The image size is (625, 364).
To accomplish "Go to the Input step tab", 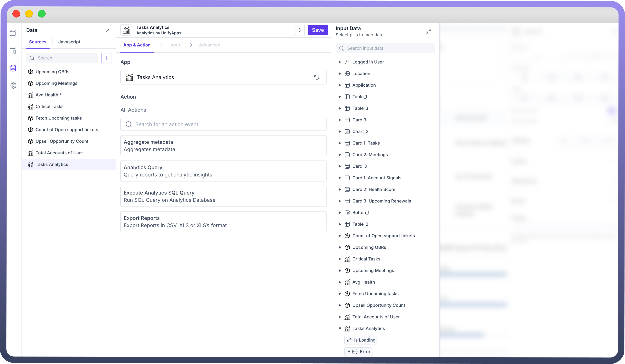I will [x=175, y=45].
